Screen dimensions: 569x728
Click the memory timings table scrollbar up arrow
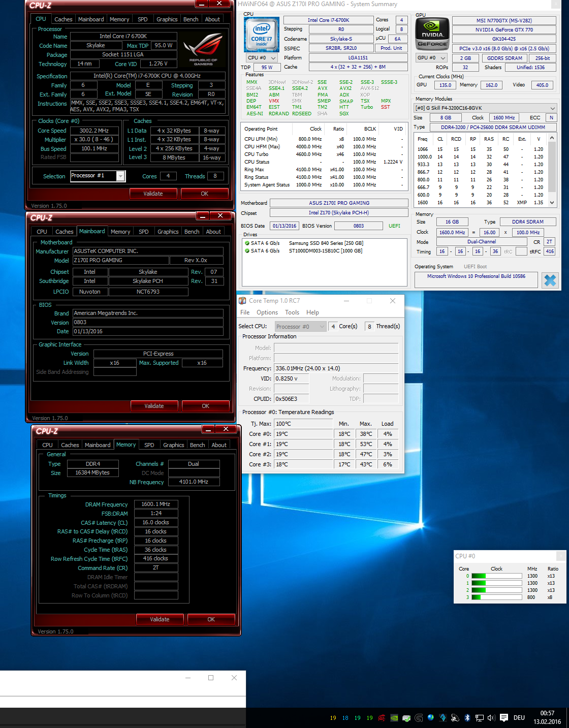553,137
